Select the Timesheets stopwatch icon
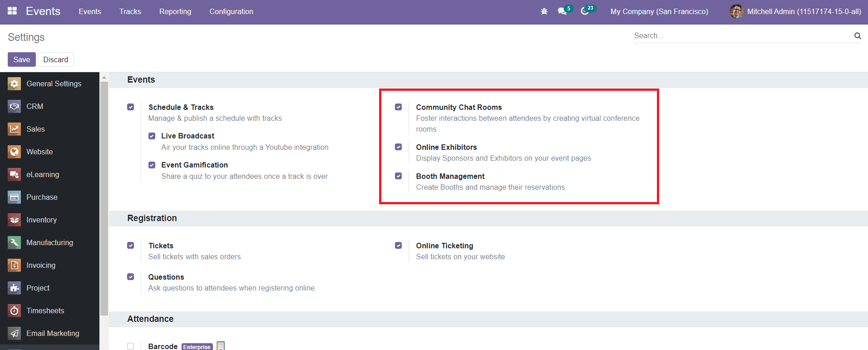The height and width of the screenshot is (350, 868). pyautogui.click(x=14, y=311)
